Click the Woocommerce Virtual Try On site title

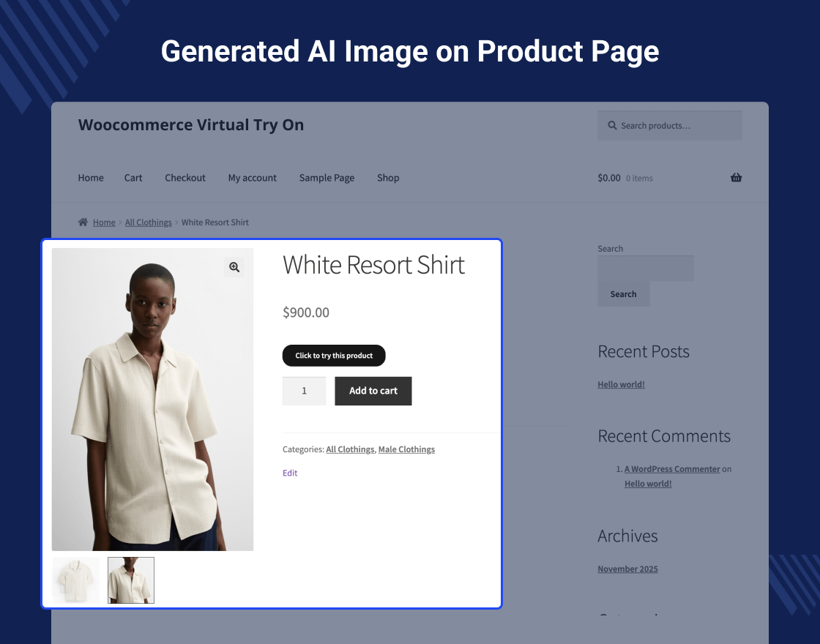[191, 125]
